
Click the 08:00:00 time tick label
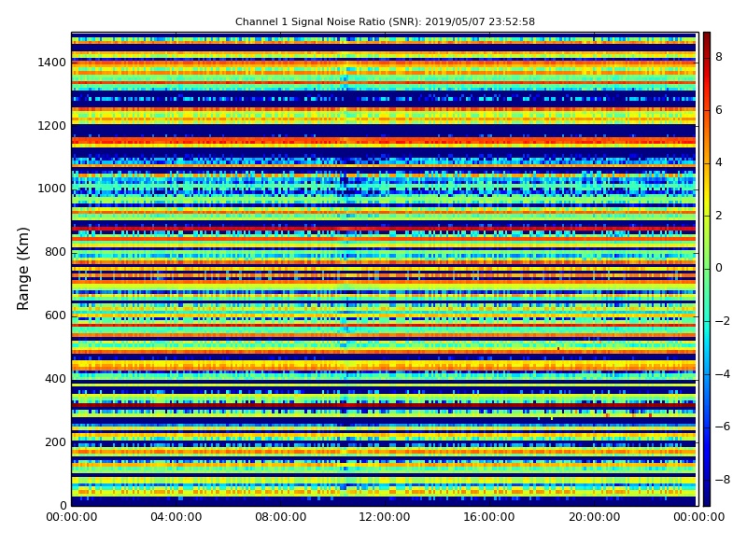[x=281, y=517]
